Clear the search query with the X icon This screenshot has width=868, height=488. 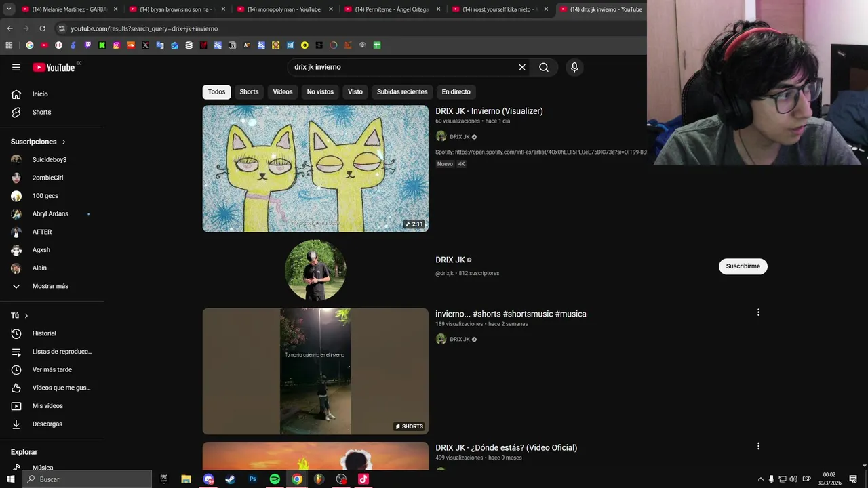[522, 67]
